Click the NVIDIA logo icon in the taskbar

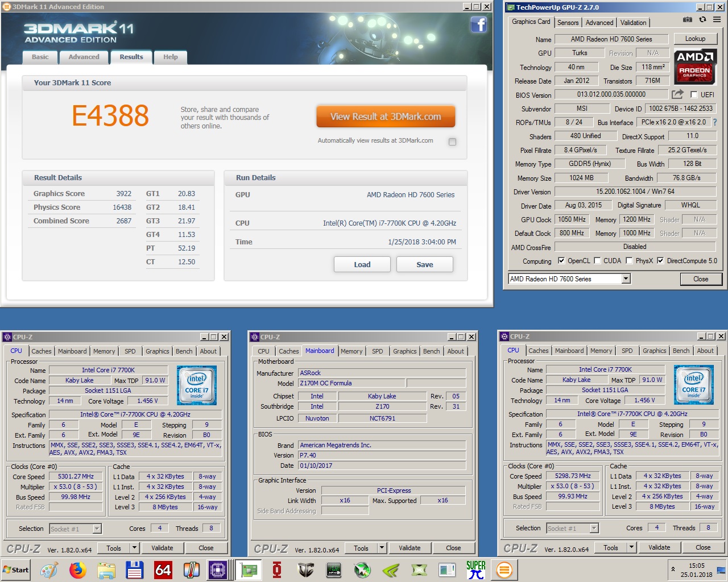click(390, 570)
